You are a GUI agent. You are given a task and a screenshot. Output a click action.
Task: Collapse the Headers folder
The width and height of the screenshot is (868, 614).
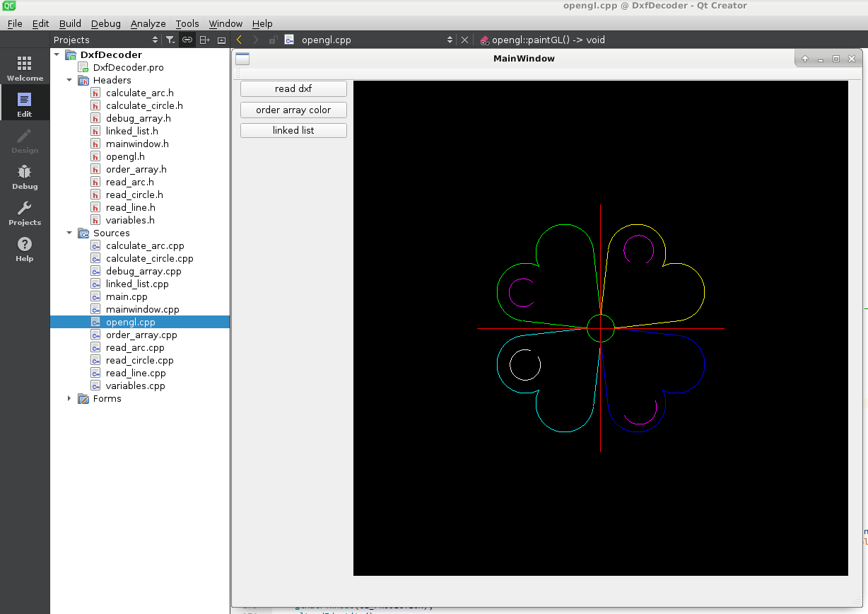click(x=69, y=80)
